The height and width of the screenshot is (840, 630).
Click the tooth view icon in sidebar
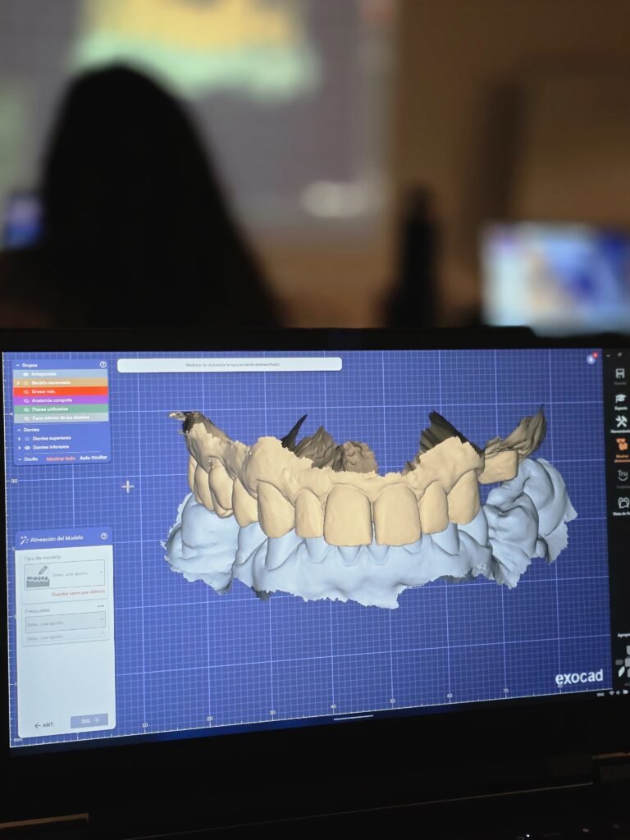pyautogui.click(x=622, y=502)
